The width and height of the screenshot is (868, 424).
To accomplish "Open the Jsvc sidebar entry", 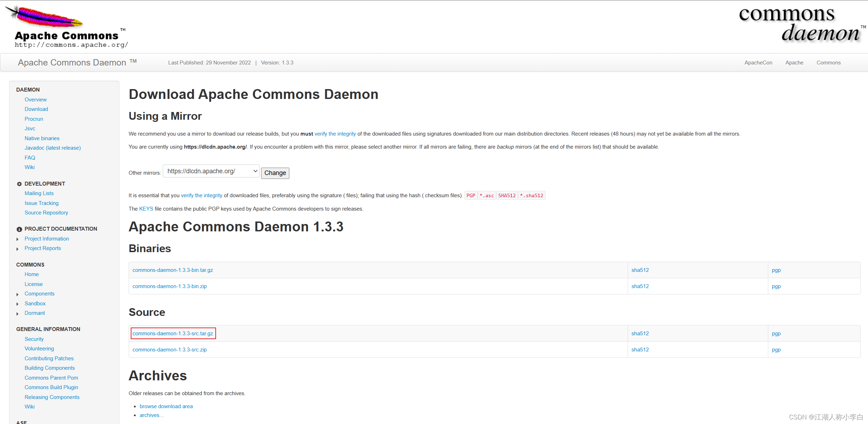I will (30, 129).
